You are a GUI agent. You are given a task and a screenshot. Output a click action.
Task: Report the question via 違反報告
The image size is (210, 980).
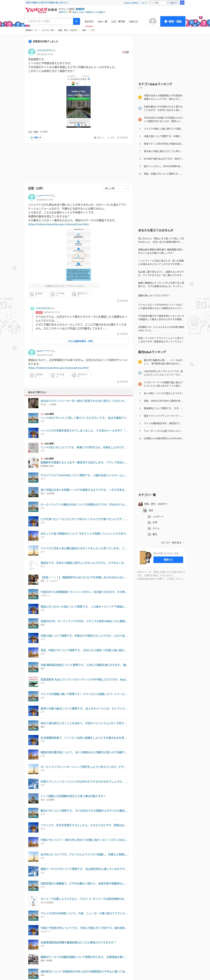pos(123,137)
